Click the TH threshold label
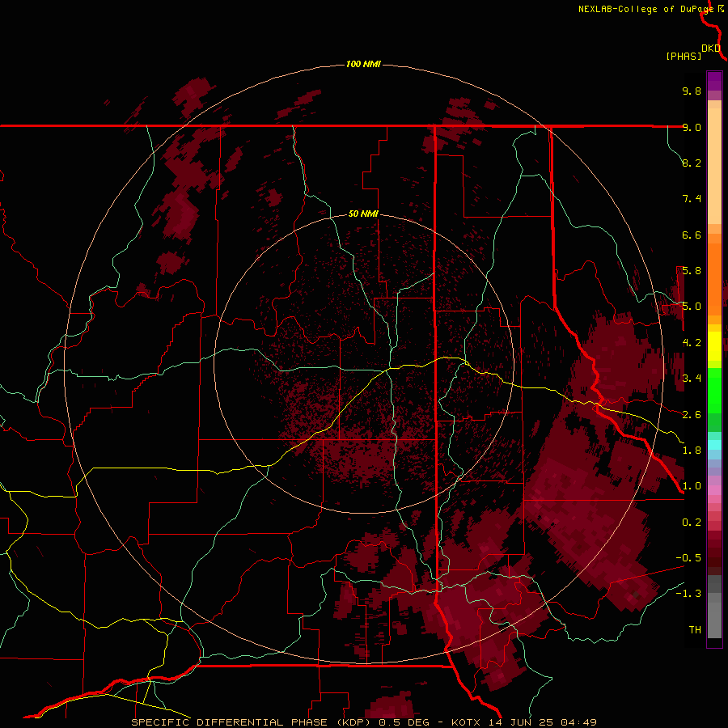This screenshot has height=728, width=728. click(695, 630)
